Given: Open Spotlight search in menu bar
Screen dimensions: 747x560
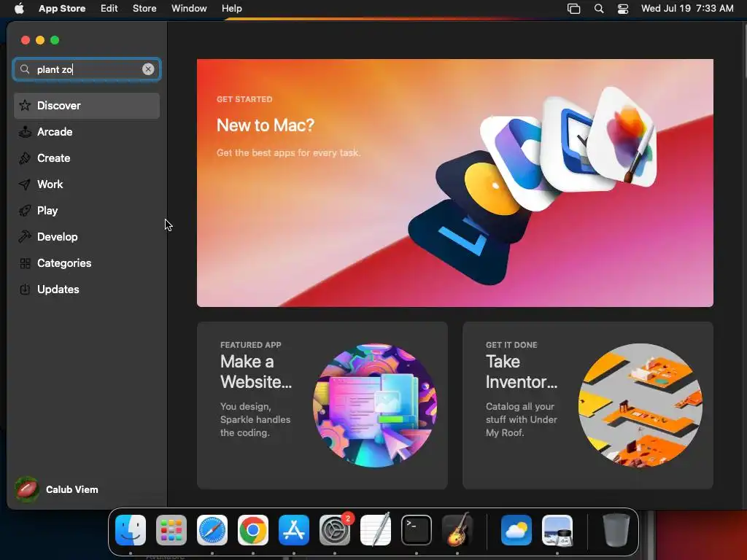Looking at the screenshot, I should [599, 9].
